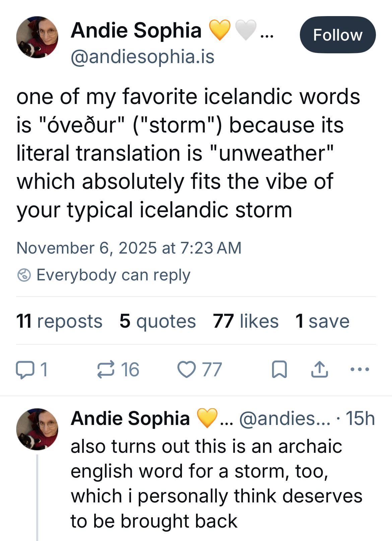Click the yellow heart emoji in name

coord(220,30)
